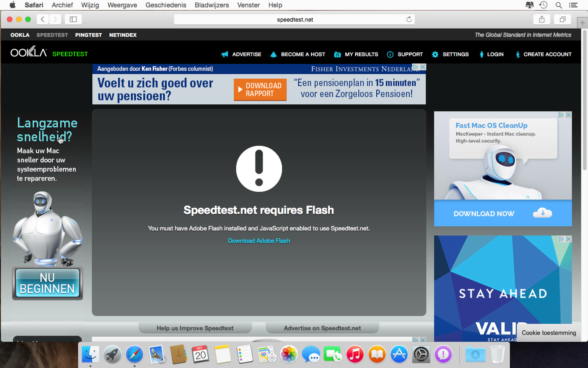
Task: Close the MacKeeper Fast Mac OS CleanUp ad
Action: [569, 115]
